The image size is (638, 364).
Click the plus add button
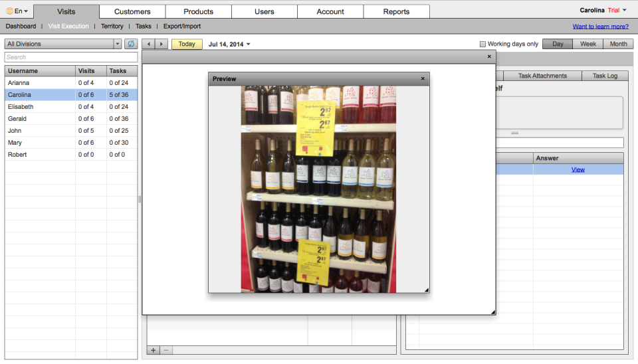pyautogui.click(x=154, y=350)
